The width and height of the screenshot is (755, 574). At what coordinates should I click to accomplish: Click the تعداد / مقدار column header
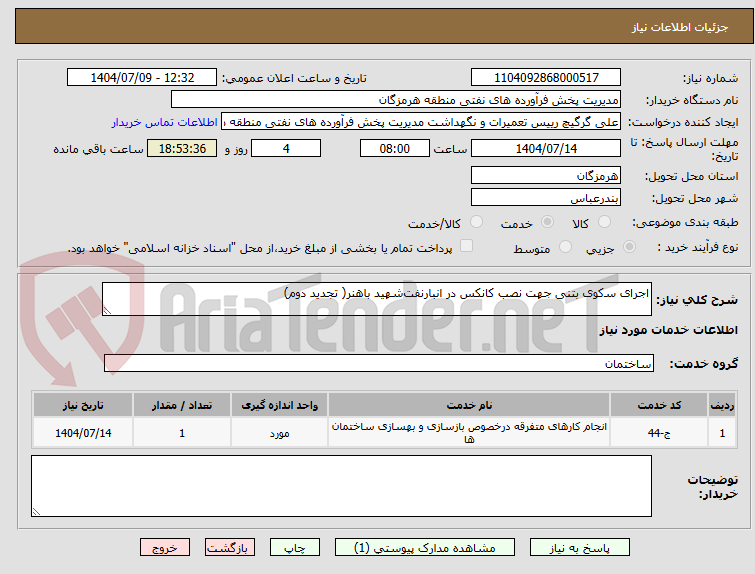point(182,405)
